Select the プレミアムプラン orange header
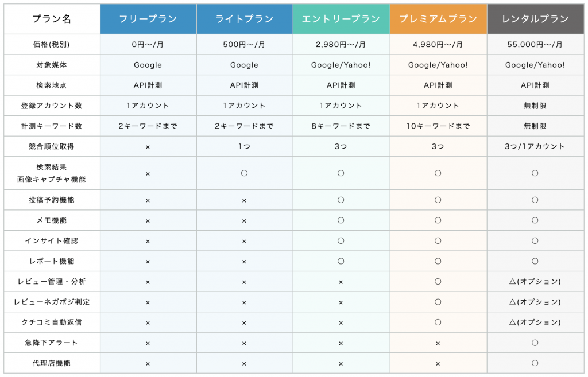Viewport: 588px width, 377px height. (x=438, y=19)
